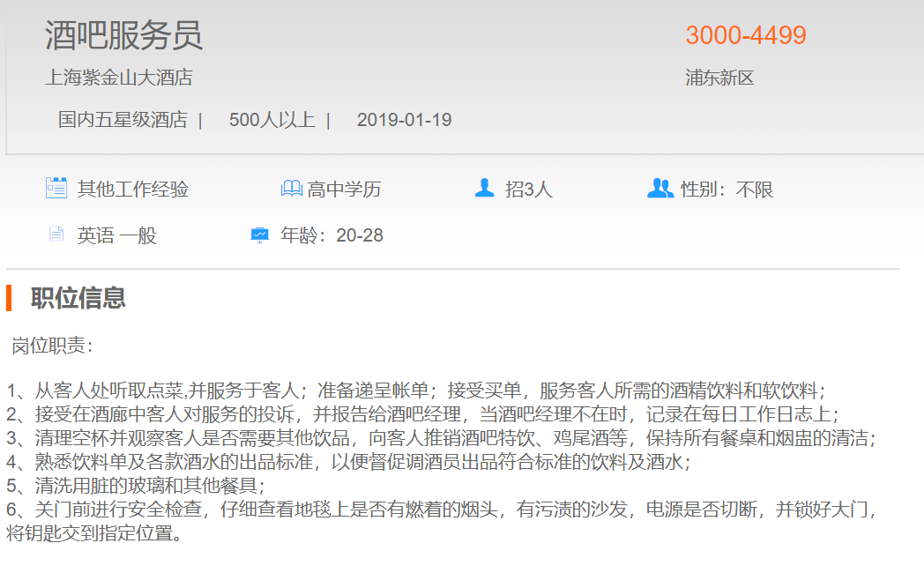Viewport: 924px width, 573px height.
Task: Select the 职位信息 section heading
Action: (78, 298)
